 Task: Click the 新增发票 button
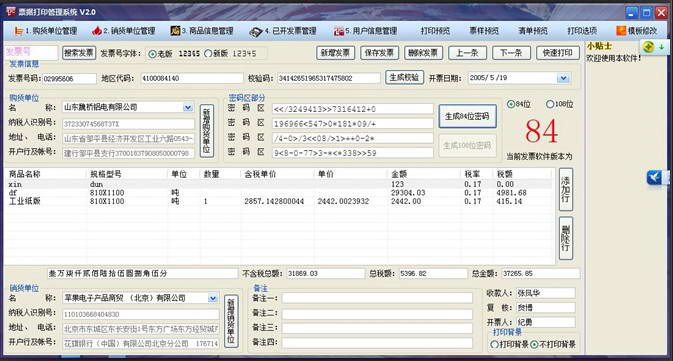point(335,53)
